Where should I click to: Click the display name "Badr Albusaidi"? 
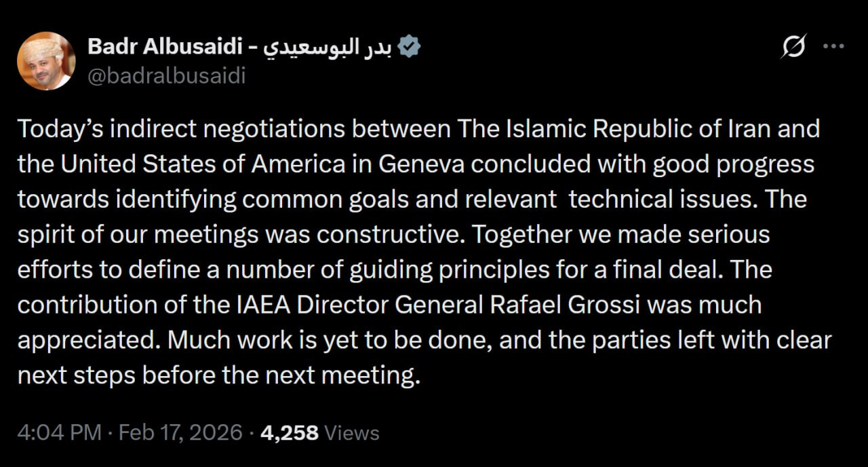[x=163, y=46]
